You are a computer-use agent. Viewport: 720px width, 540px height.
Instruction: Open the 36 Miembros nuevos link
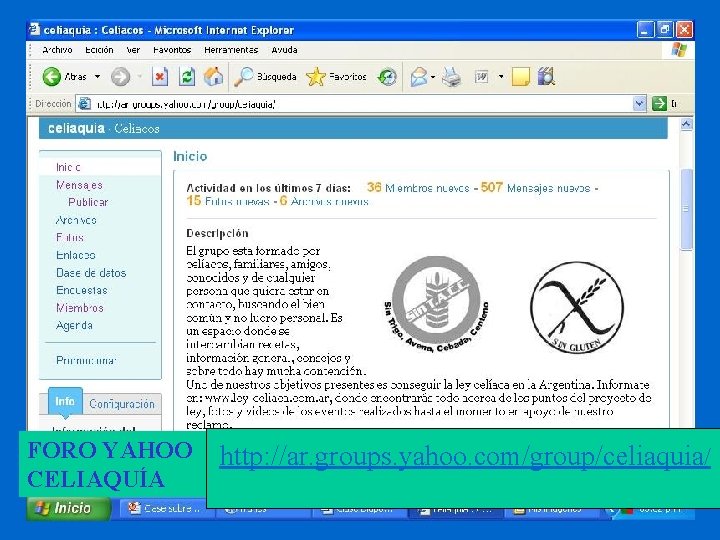tap(418, 188)
